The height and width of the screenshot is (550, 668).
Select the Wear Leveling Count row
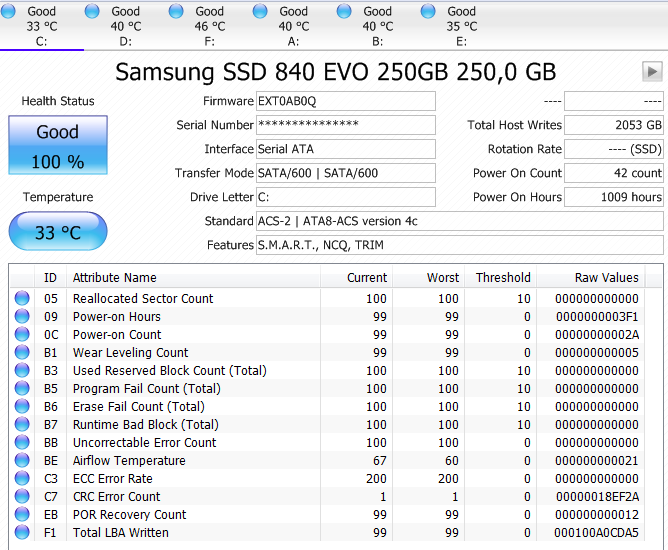click(327, 352)
